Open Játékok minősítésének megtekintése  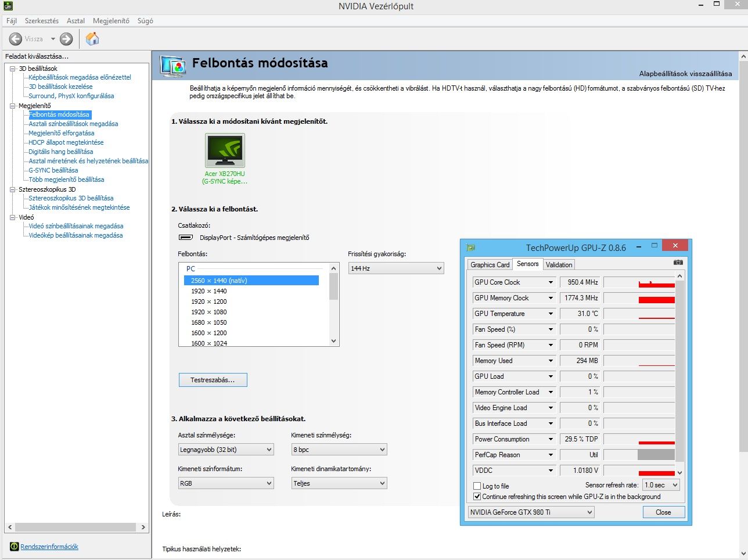click(79, 207)
